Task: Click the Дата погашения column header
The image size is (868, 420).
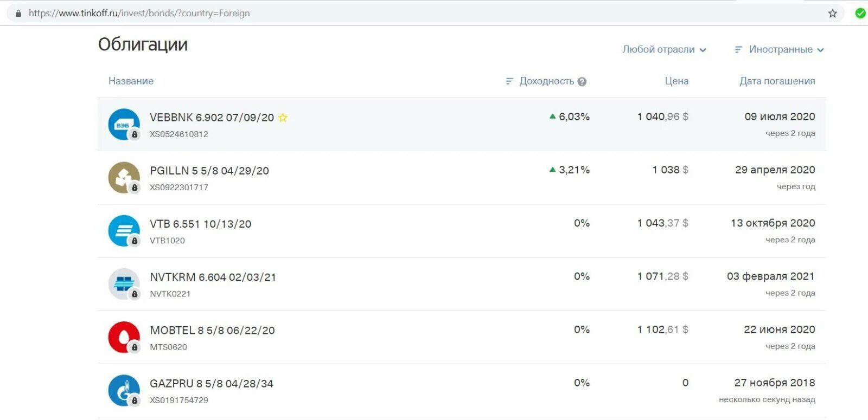Action: pyautogui.click(x=777, y=81)
